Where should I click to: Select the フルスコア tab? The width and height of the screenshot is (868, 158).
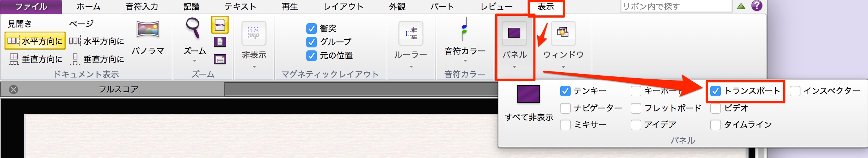tap(113, 90)
